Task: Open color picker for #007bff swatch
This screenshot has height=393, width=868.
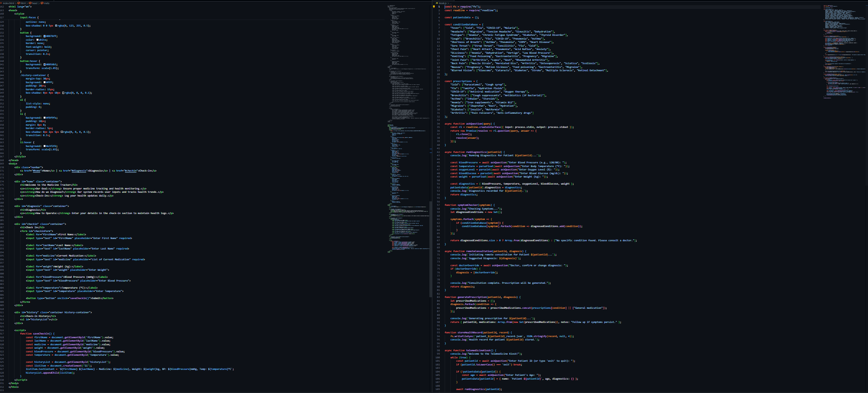Action: pyautogui.click(x=45, y=36)
